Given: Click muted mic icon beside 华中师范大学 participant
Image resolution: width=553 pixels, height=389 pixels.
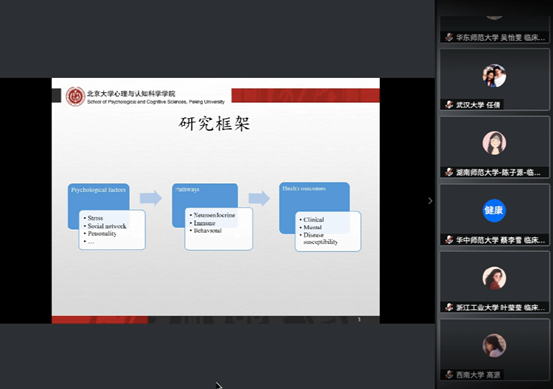Looking at the screenshot, I should 449,240.
